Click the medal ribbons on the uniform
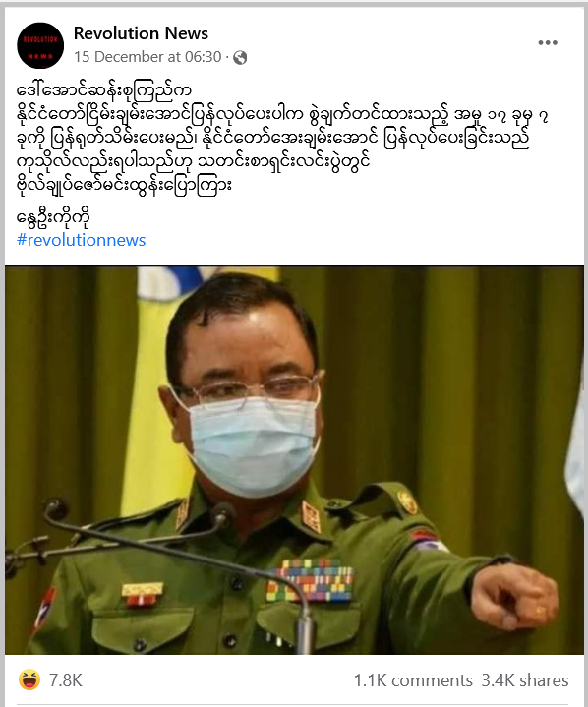The image size is (588, 707). [311, 580]
